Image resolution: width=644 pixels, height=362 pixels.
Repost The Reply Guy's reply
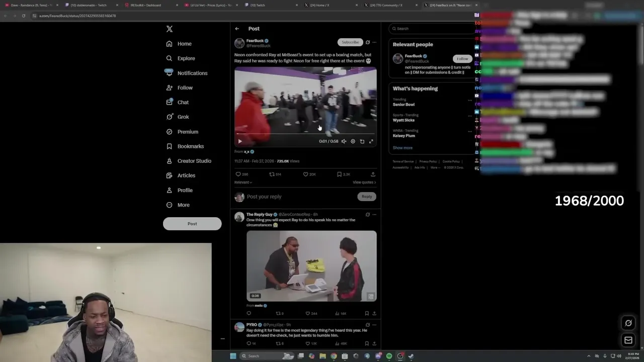point(278,313)
